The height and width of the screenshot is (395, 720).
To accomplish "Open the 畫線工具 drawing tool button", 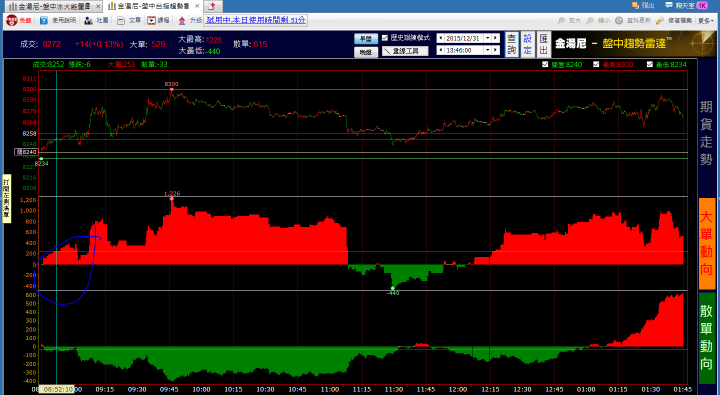I will coord(405,51).
